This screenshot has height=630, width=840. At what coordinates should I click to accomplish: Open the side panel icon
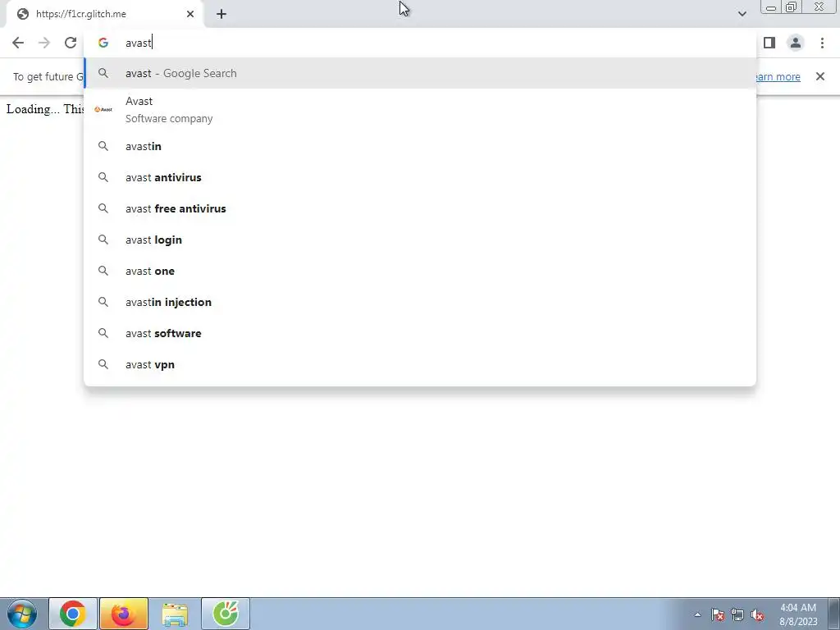point(769,43)
